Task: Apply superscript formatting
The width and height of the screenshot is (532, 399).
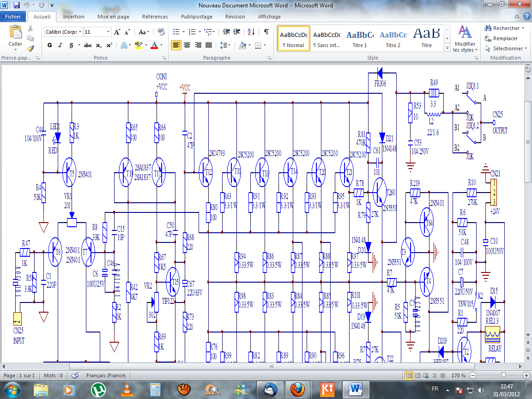Action: pyautogui.click(x=109, y=45)
